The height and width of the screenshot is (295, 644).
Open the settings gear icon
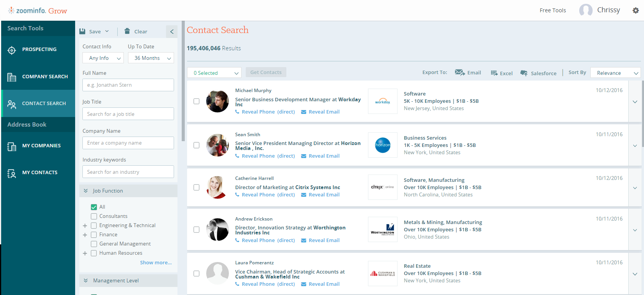[636, 10]
